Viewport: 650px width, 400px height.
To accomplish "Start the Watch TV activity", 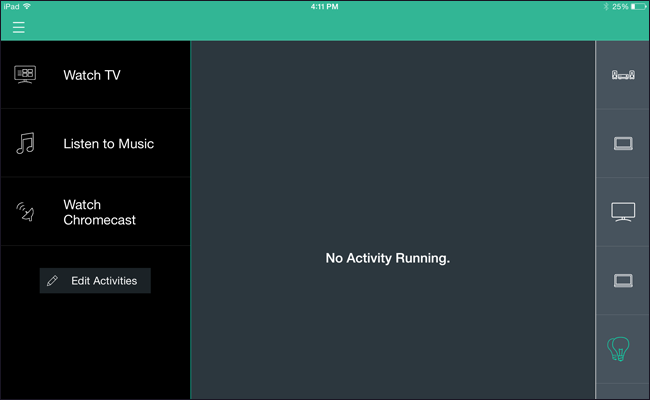I will (95, 75).
